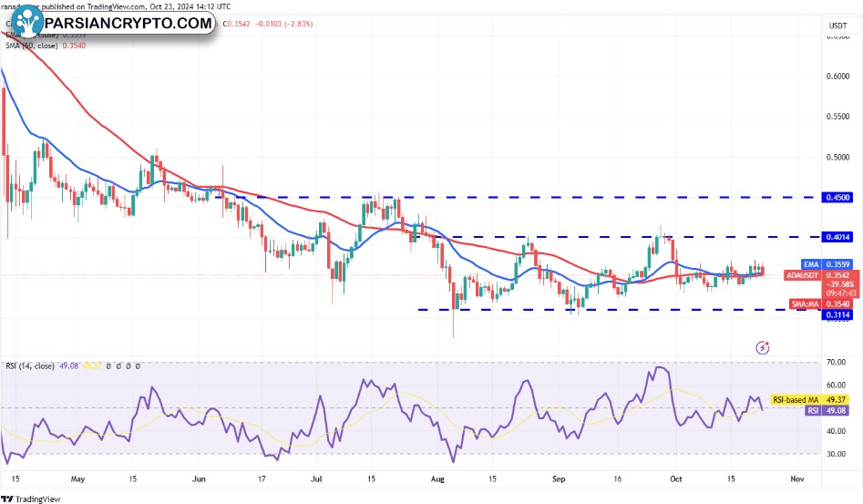
Task: Open the RSI (14, close) legend entry
Action: (x=30, y=365)
